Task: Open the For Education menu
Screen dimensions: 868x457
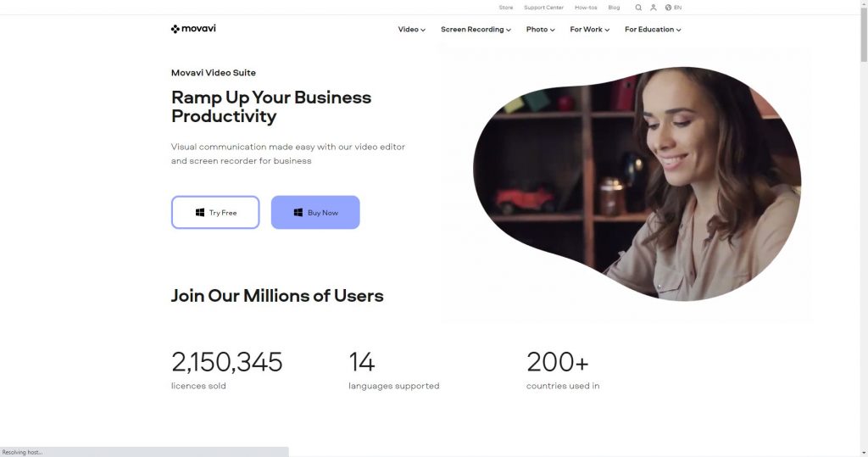Action: pyautogui.click(x=653, y=30)
